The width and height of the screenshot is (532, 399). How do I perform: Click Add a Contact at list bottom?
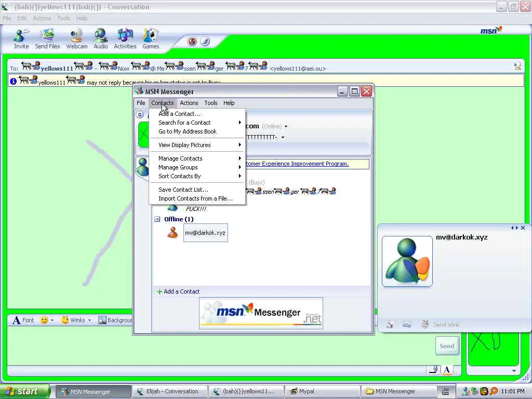click(178, 291)
